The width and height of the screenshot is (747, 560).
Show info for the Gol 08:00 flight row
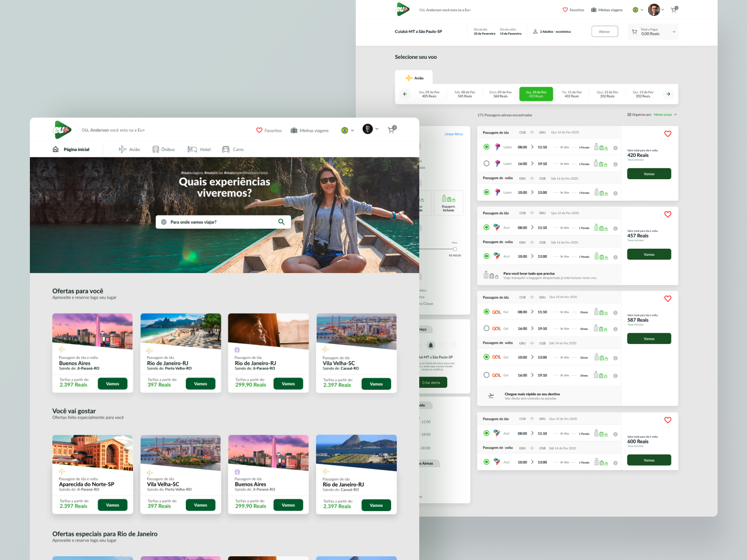click(615, 313)
